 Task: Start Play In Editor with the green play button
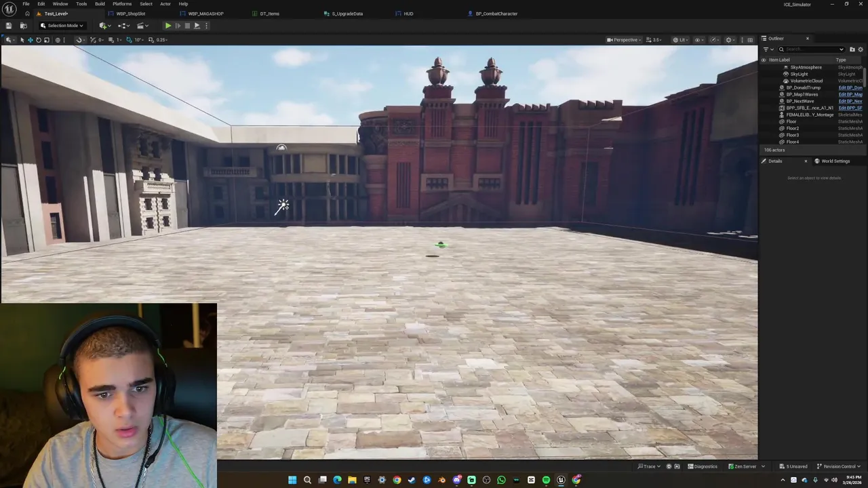pos(168,26)
